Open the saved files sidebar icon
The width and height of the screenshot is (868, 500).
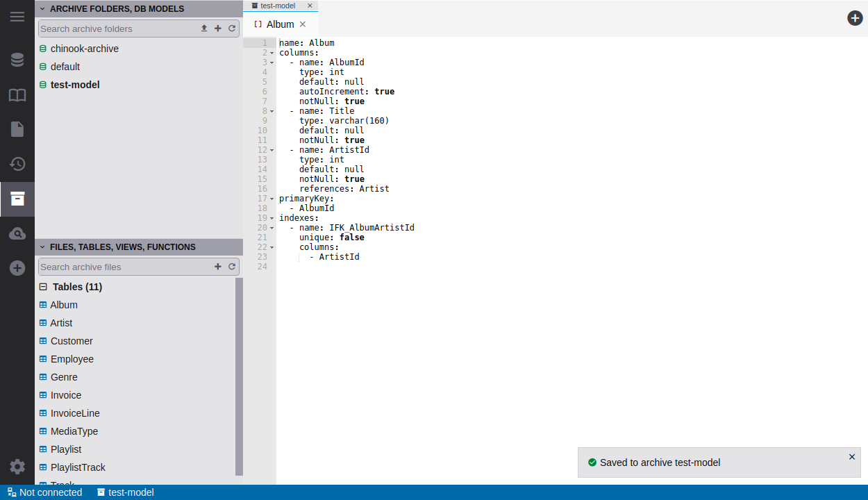[x=17, y=129]
